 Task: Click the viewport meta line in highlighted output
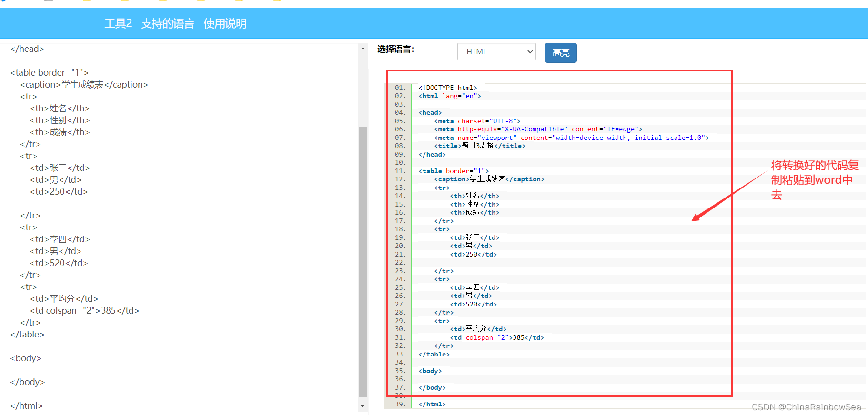click(x=572, y=138)
